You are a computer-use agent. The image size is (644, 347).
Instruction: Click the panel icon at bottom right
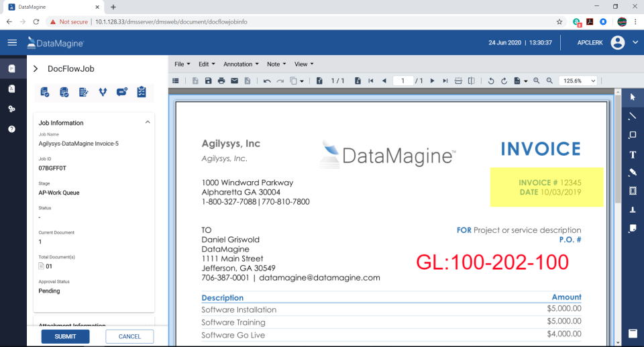[x=633, y=334]
